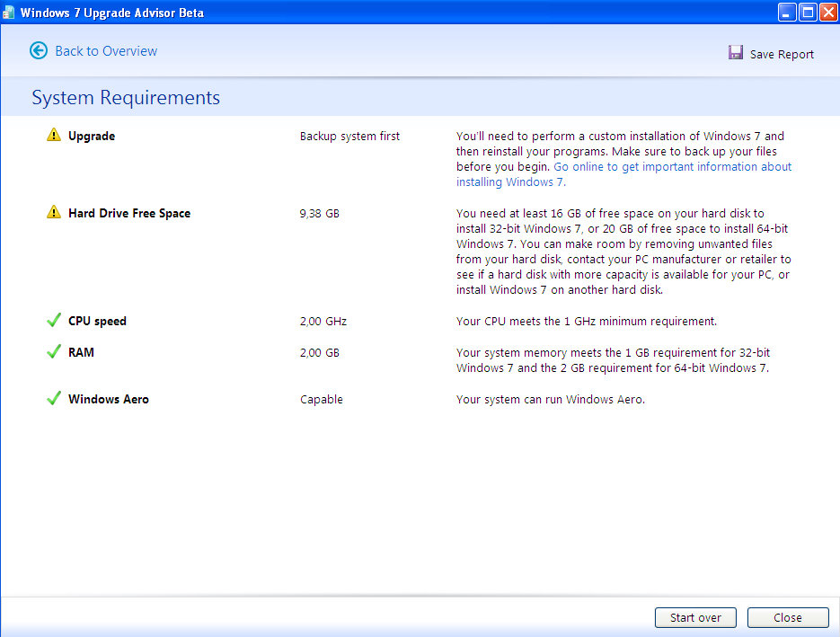Click 'Your system can run Windows Aero' text

(x=550, y=400)
